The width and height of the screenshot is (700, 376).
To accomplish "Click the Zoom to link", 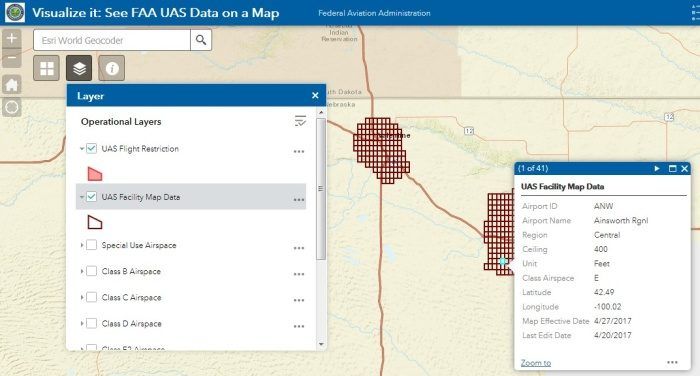I will coord(536,363).
